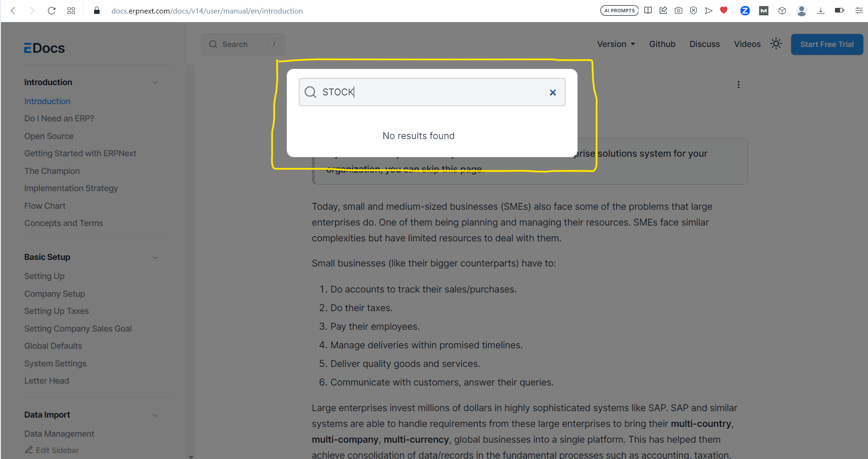
Task: Click the padlock site security icon
Action: coord(97,10)
